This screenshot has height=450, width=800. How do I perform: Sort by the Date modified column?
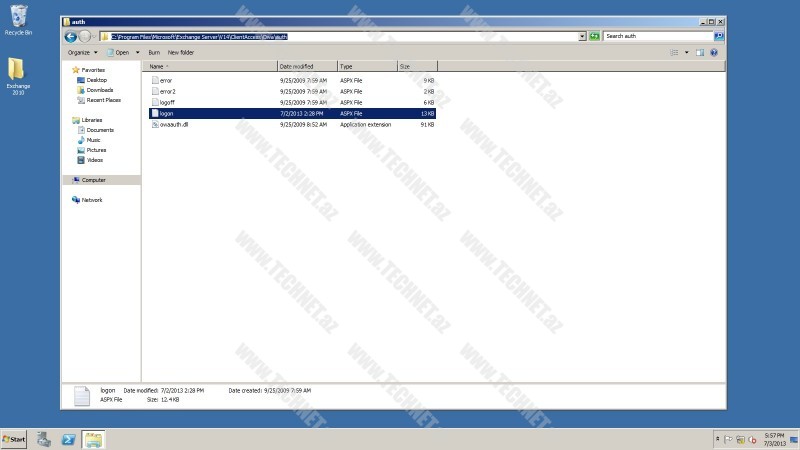tap(307, 66)
